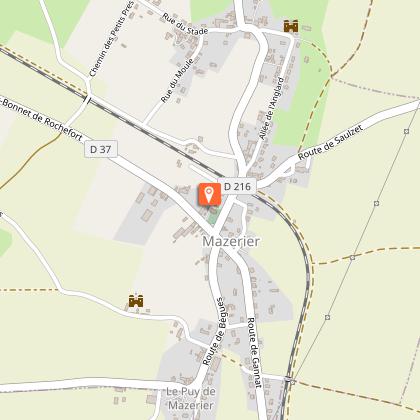Click the Bonnet de Rochefort road label
Viewport: 420px width, 420px height.
(41, 120)
